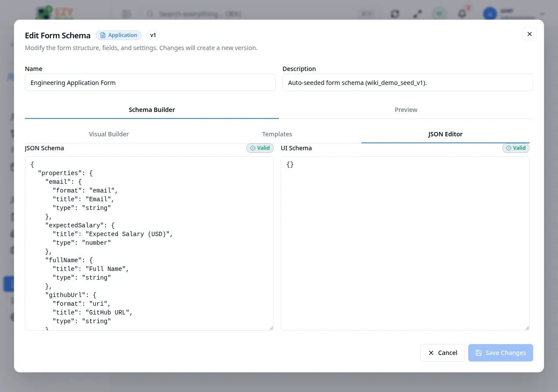Screen dimensions: 558x392
Task: Click the v1 version badge
Action: (153, 35)
